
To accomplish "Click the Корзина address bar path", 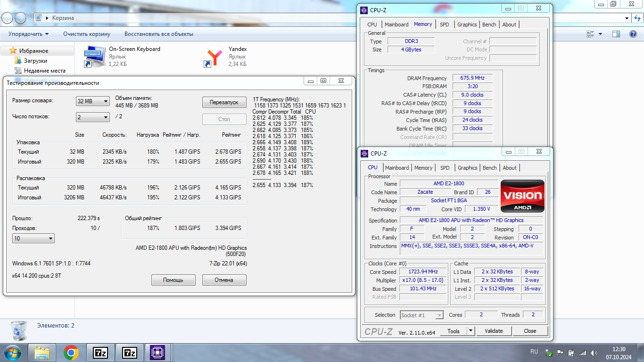I will point(63,18).
